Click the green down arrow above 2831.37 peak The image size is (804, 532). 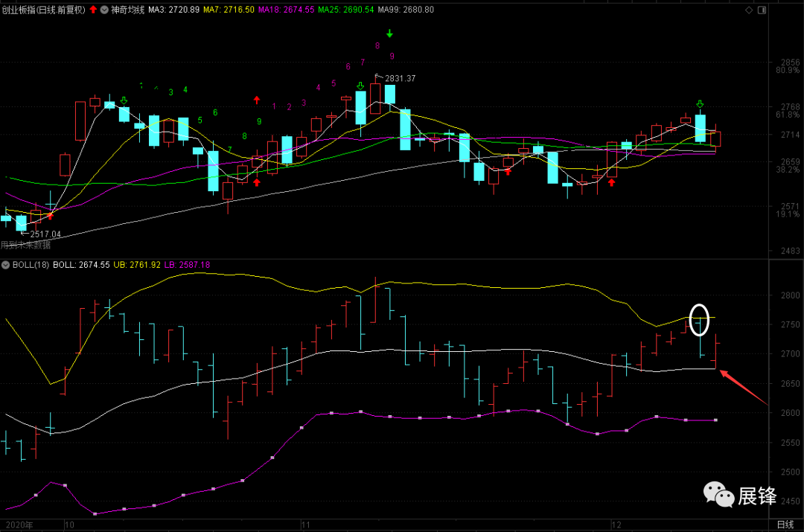[x=389, y=33]
